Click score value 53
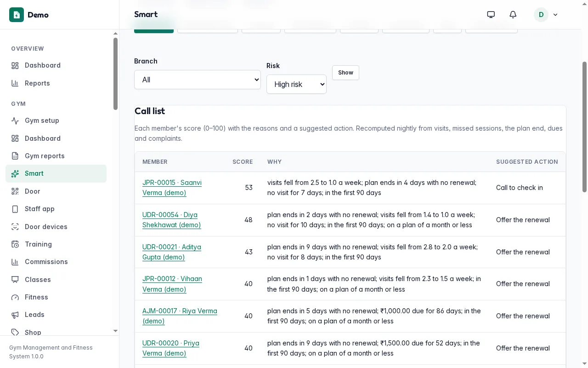The height and width of the screenshot is (368, 588). [249, 188]
